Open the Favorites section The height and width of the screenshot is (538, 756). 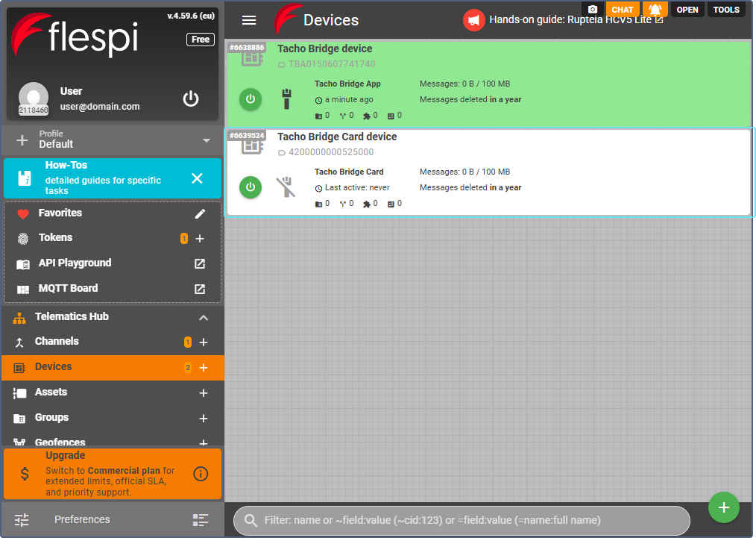[x=60, y=213]
